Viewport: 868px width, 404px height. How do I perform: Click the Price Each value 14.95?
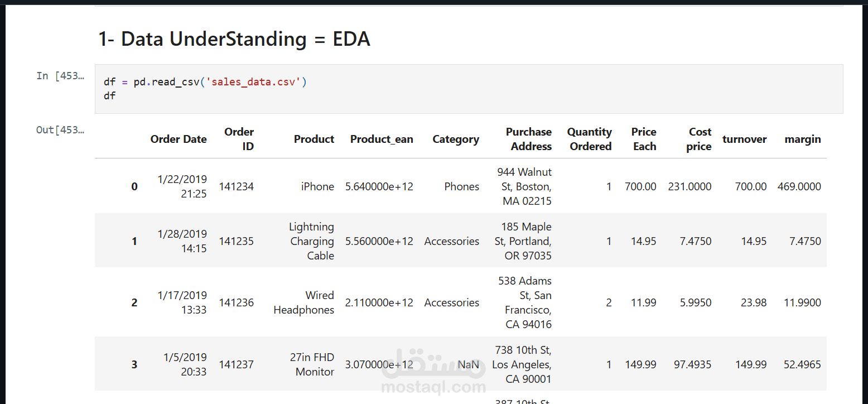pyautogui.click(x=644, y=241)
